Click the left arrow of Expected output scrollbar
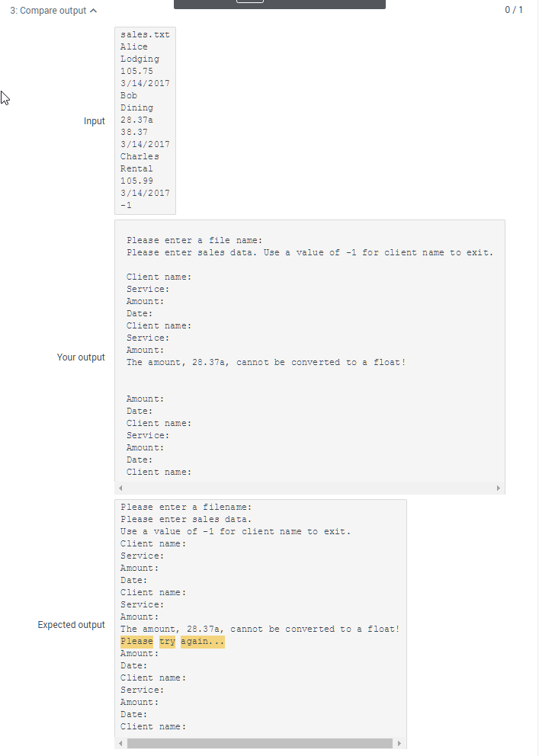 point(120,744)
